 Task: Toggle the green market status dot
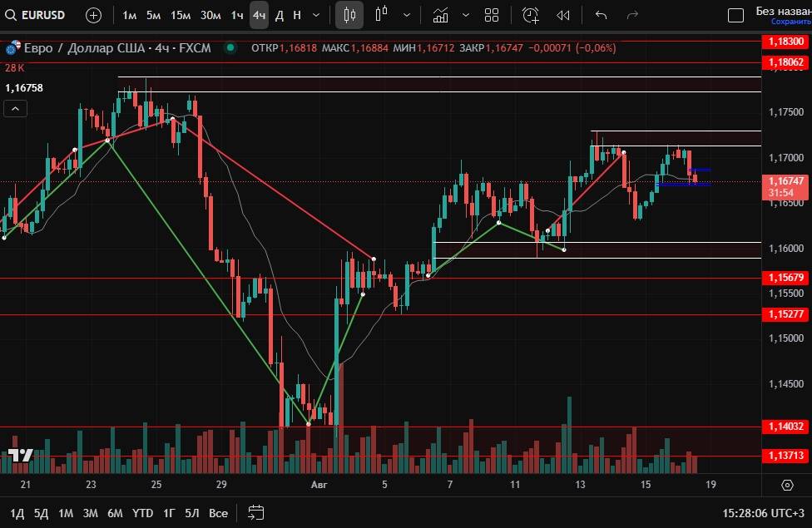click(x=230, y=48)
